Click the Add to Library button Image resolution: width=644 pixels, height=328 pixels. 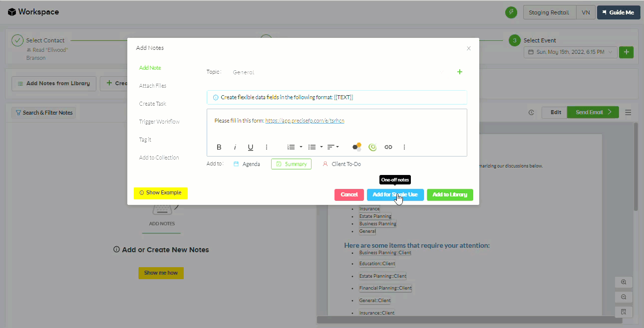tap(449, 194)
